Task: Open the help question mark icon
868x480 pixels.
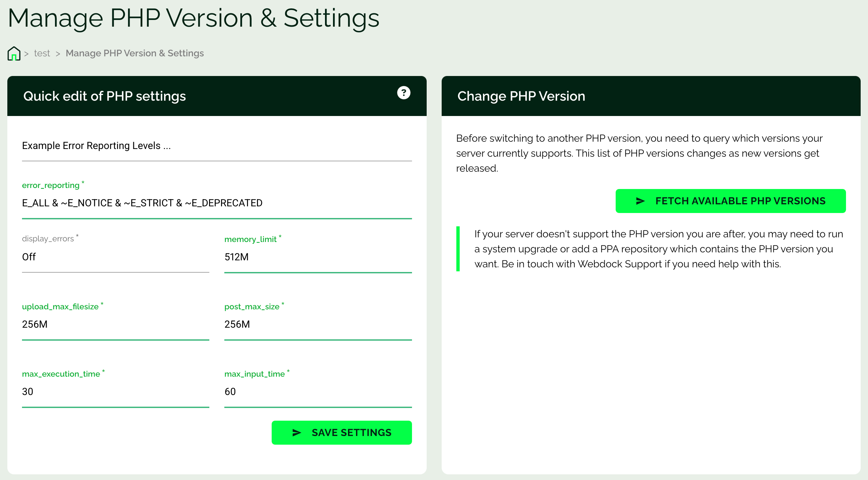Action: 403,93
